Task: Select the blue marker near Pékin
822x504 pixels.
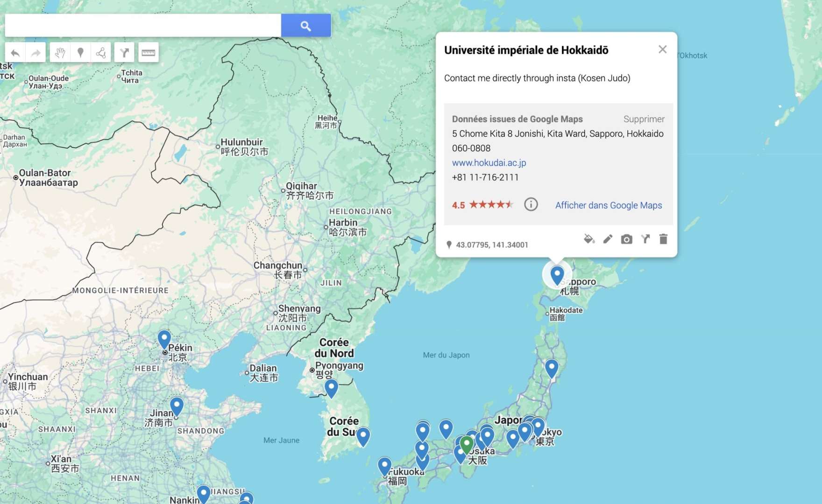Action: click(164, 339)
